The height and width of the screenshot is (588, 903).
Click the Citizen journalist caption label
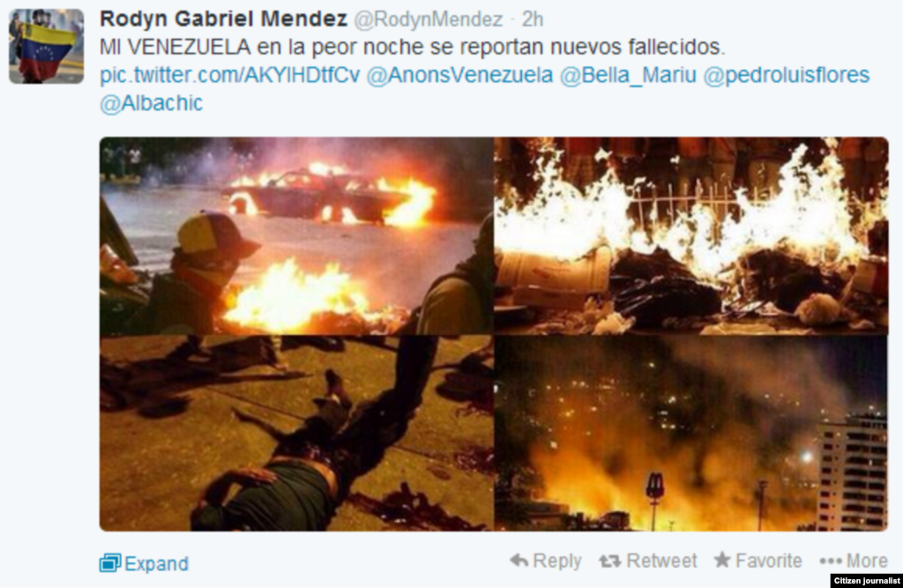pyautogui.click(x=867, y=581)
